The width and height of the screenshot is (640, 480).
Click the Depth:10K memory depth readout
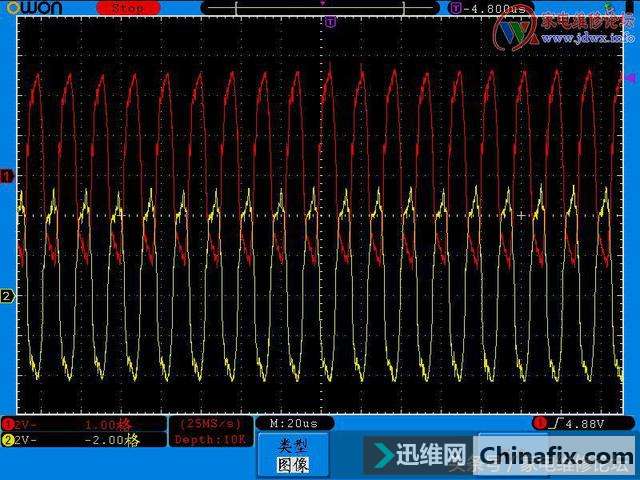click(x=208, y=439)
